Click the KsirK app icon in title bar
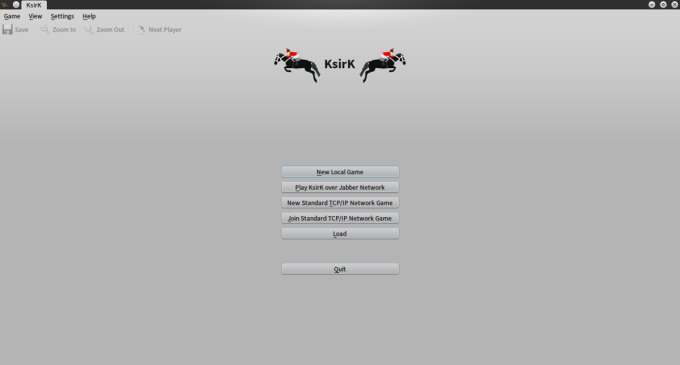Image resolution: width=680 pixels, height=365 pixels. pos(5,4)
